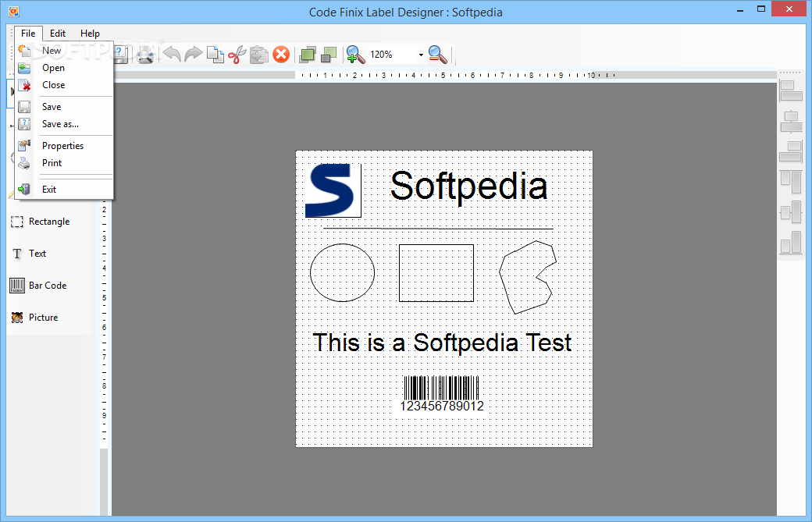Click the Align Right icon
This screenshot has height=522, width=812.
pyautogui.click(x=791, y=151)
